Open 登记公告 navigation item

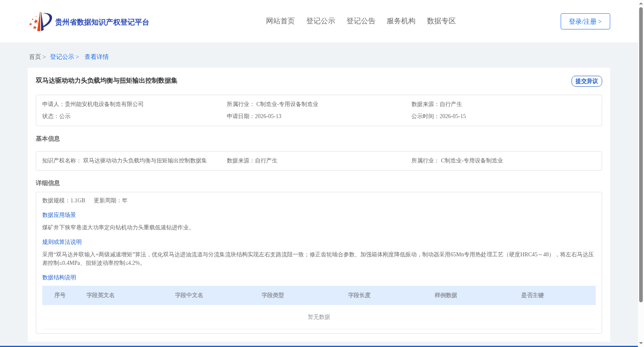[361, 21]
